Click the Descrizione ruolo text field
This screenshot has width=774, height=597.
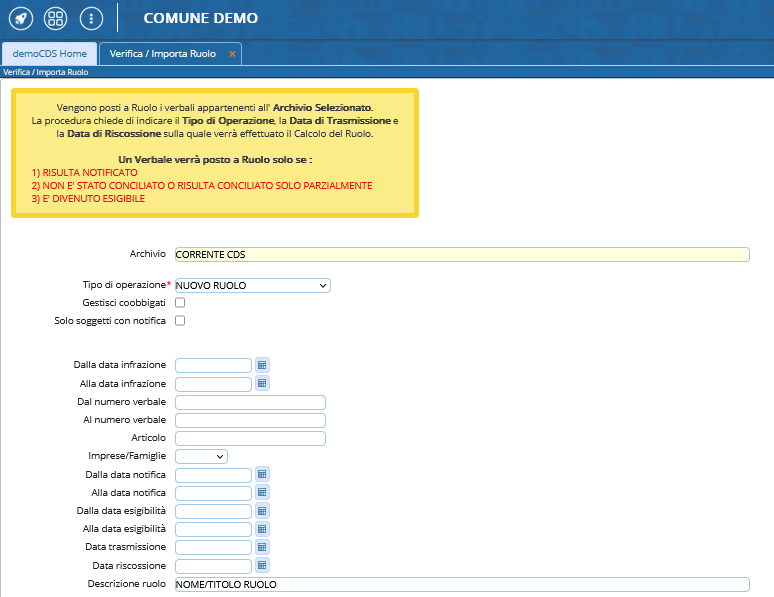461,584
